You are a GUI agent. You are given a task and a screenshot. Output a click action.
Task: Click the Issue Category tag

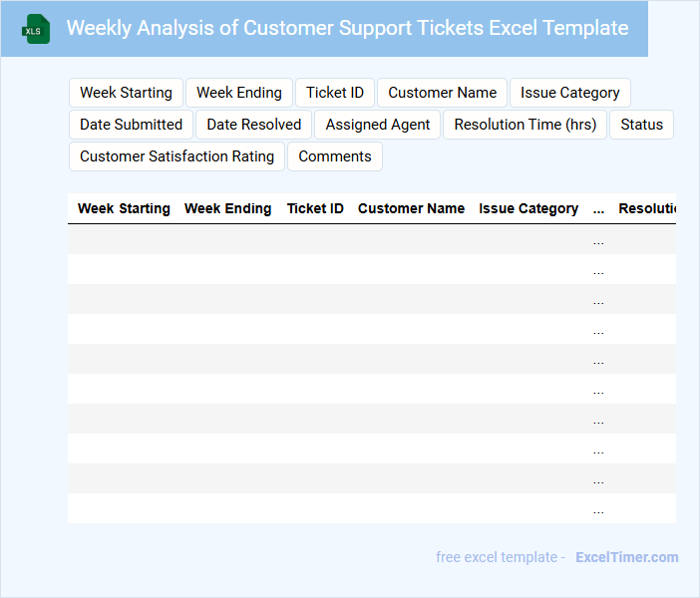click(569, 93)
